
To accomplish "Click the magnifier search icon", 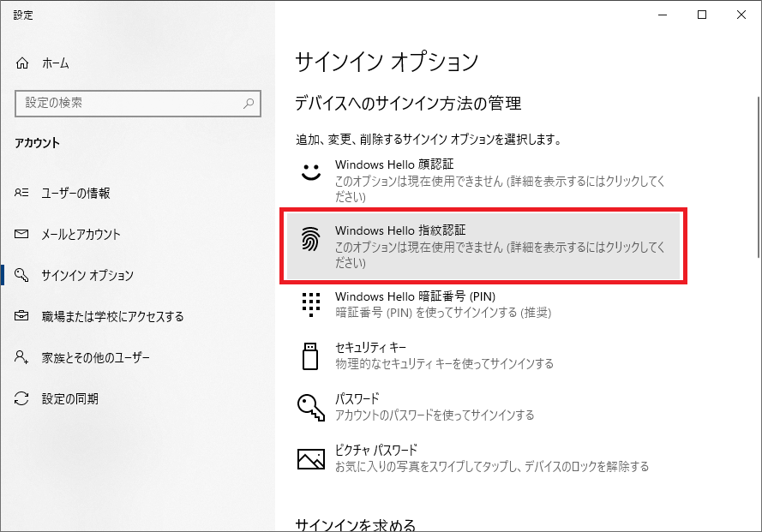I will click(x=249, y=103).
